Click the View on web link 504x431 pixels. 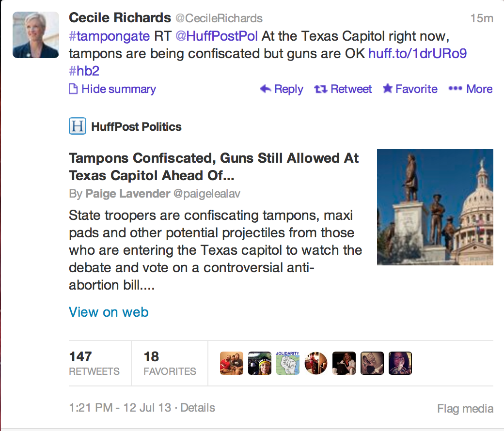tap(109, 312)
